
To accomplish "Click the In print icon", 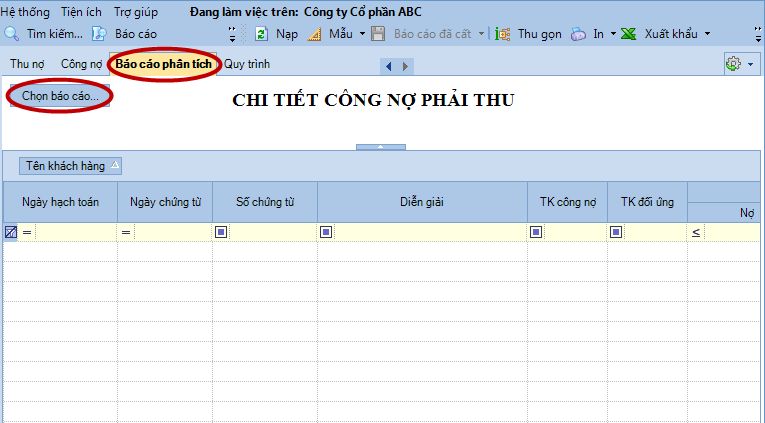I will click(x=579, y=34).
